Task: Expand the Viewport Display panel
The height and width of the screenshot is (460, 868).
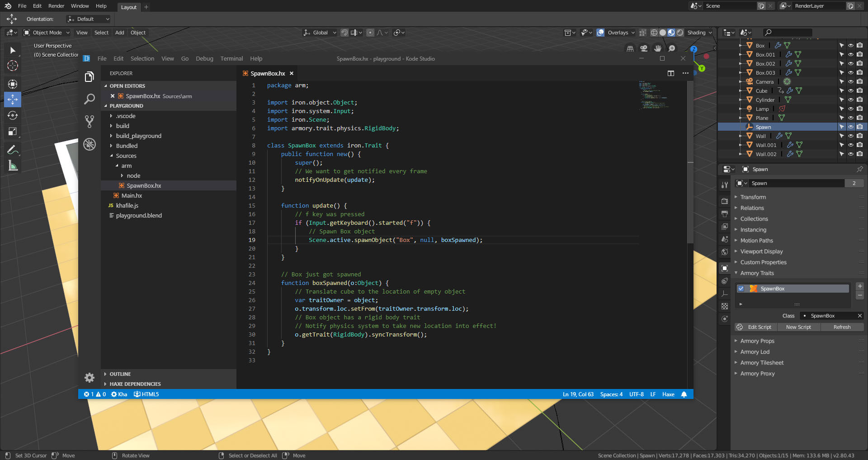Action: click(761, 251)
